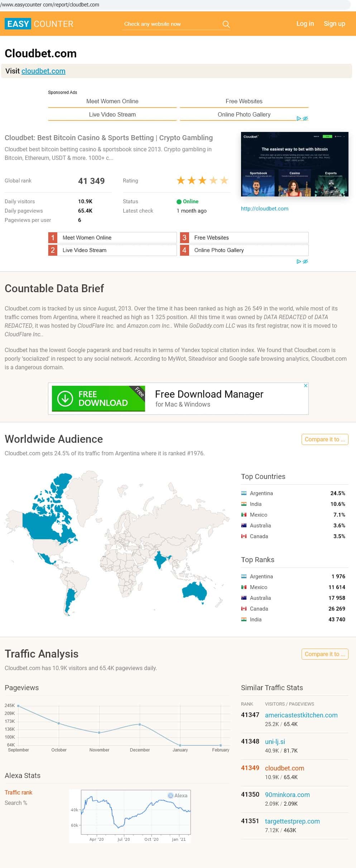Click Argentina flag in Top Ranks
Screen dimensions: 356x868
tap(244, 577)
